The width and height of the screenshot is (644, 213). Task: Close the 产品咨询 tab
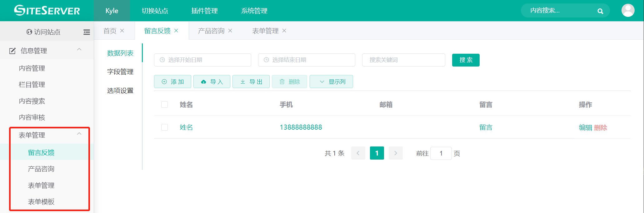point(230,31)
